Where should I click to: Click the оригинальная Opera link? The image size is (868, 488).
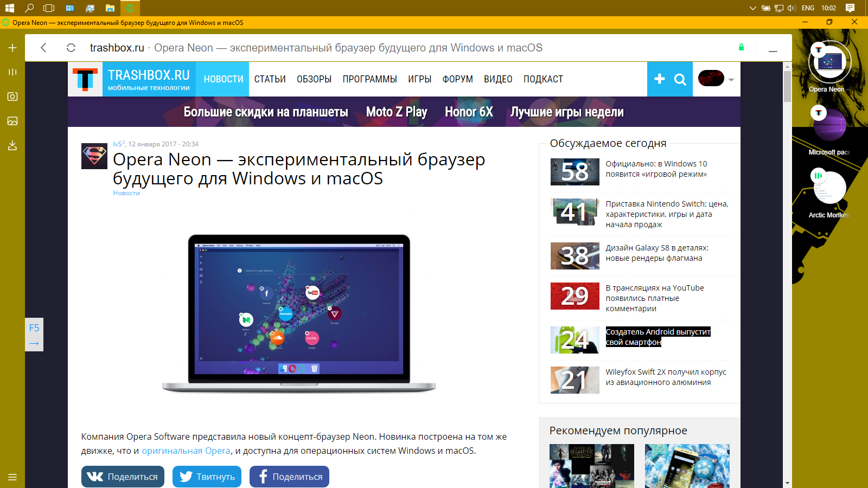pos(186,451)
